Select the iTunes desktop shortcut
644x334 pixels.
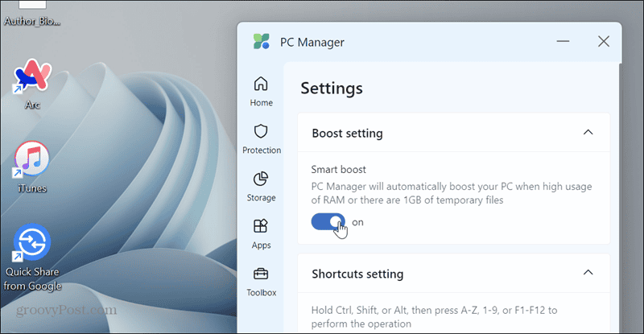(x=32, y=167)
